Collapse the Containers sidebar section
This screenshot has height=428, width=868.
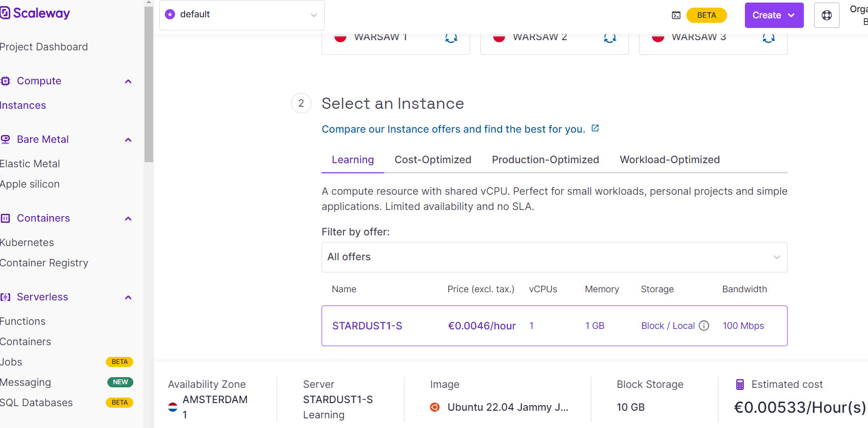point(128,219)
